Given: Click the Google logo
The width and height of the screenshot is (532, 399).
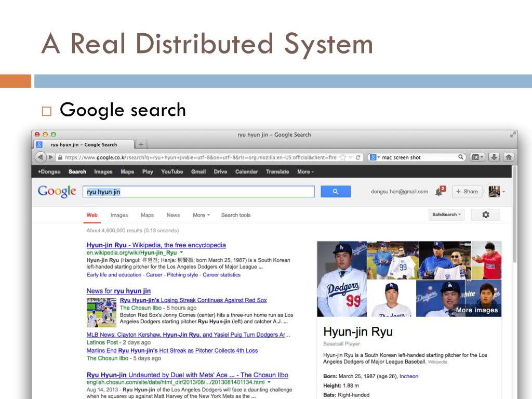Looking at the screenshot, I should pyautogui.click(x=57, y=192).
